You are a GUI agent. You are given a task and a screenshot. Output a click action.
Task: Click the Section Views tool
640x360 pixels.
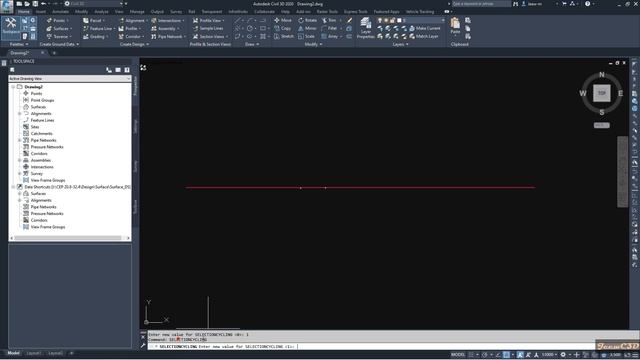(x=209, y=37)
